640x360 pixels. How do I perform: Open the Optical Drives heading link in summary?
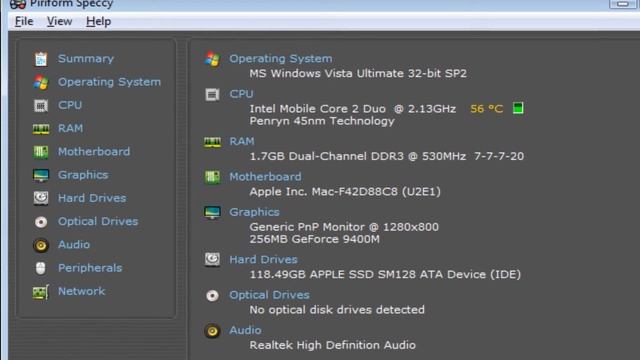tap(269, 295)
